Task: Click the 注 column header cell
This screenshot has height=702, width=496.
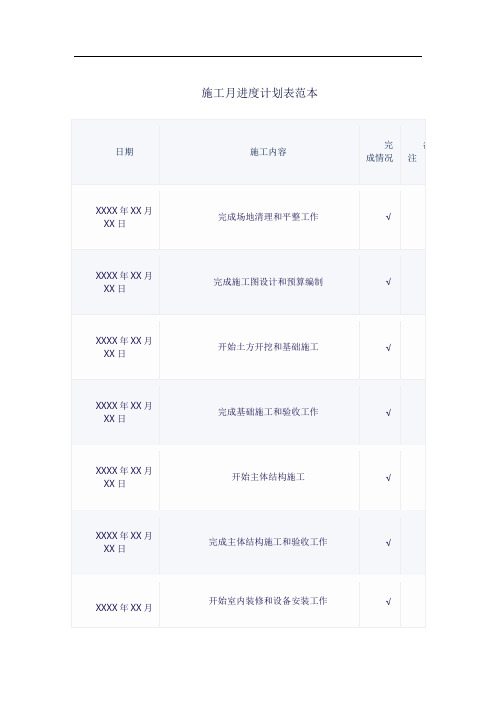Action: tap(412, 152)
